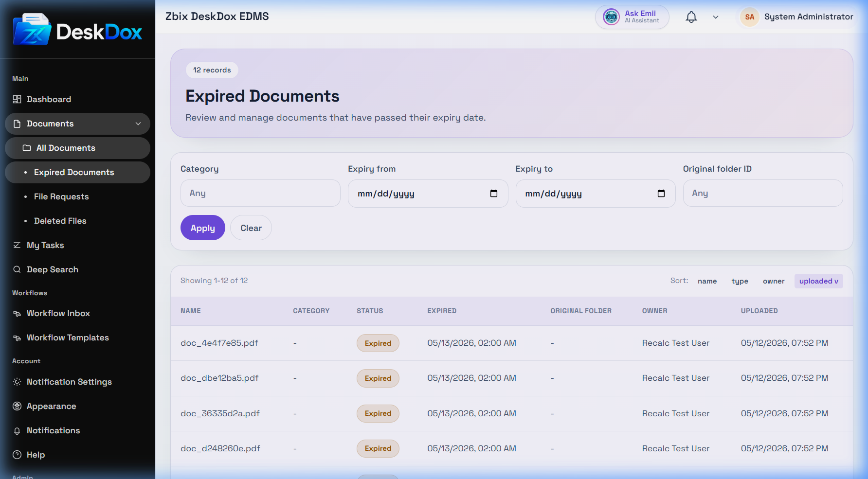Viewport: 868px width, 479px height.
Task: Sort documents by owner
Action: 774,281
